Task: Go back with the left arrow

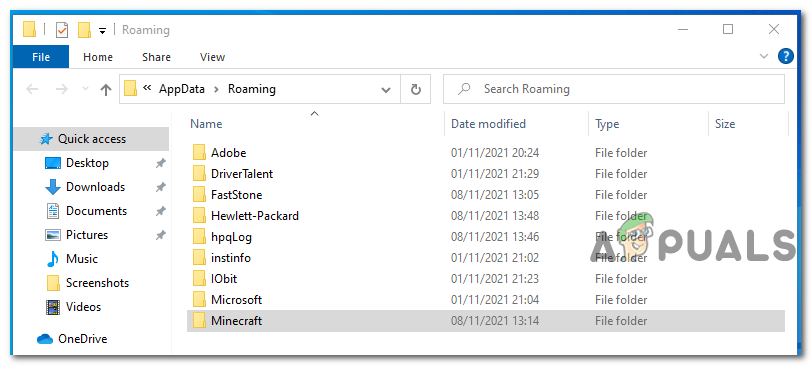Action: [x=32, y=90]
